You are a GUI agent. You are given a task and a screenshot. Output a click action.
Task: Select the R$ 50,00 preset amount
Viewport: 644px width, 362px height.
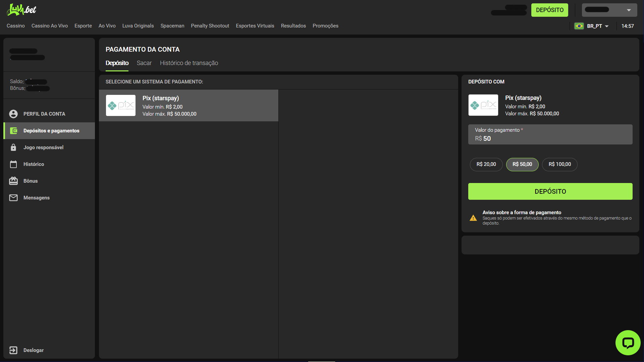point(522,164)
